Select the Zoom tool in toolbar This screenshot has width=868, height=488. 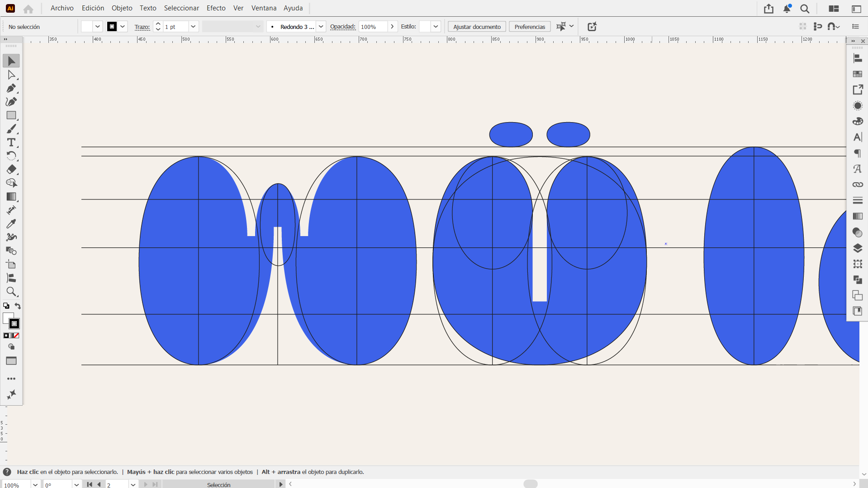(x=11, y=292)
